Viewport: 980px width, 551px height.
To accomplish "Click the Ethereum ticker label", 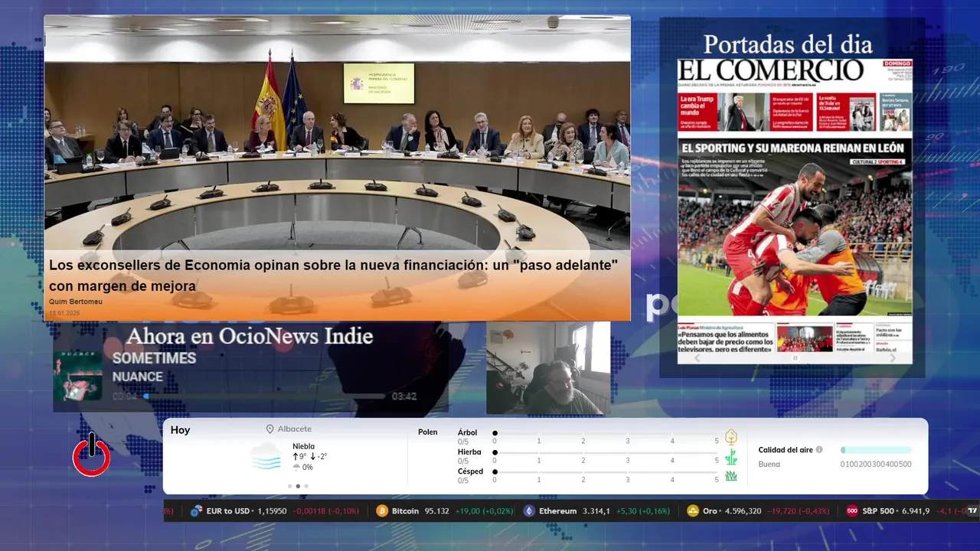I will [557, 511].
